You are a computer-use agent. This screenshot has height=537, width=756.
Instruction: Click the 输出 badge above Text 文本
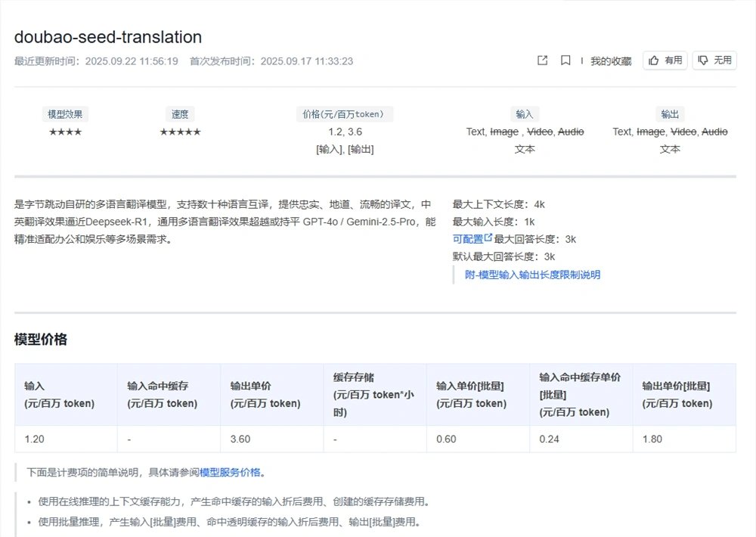[671, 113]
